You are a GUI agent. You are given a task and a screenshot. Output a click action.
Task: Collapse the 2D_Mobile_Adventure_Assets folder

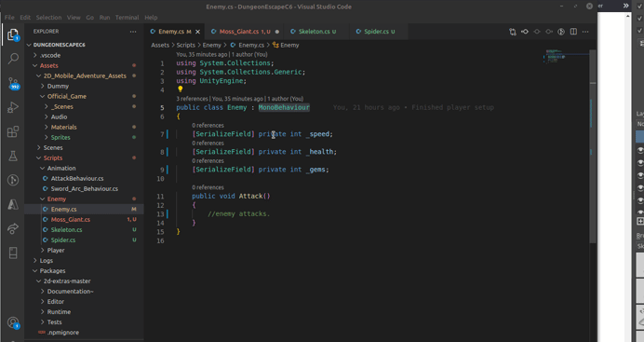(x=85, y=75)
